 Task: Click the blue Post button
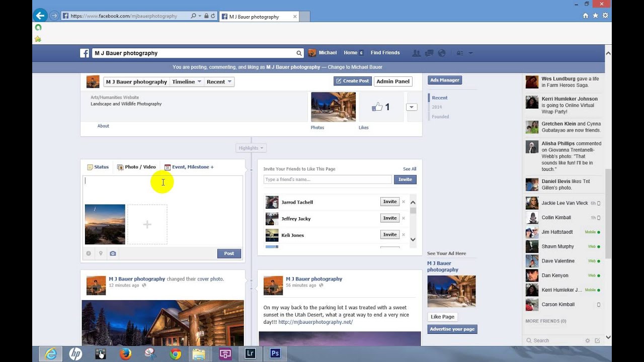(229, 253)
